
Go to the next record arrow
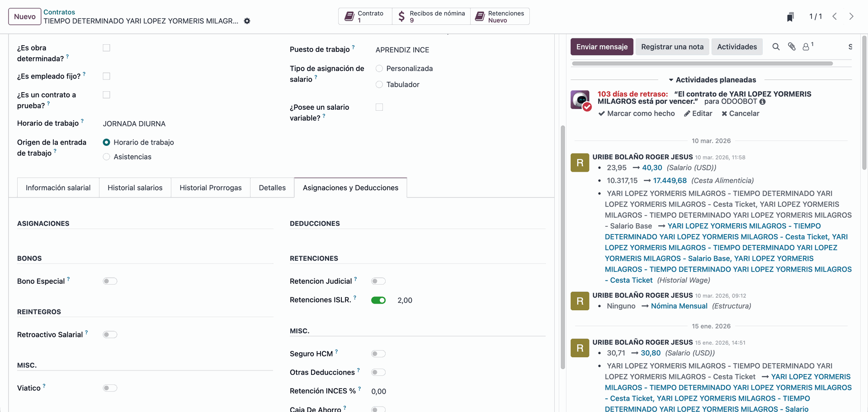(851, 17)
